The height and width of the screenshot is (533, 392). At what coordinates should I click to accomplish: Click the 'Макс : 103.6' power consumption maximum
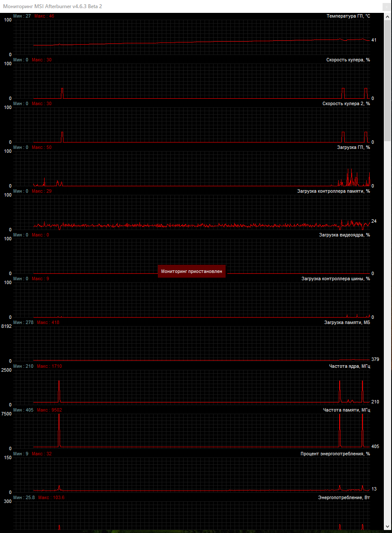[51, 497]
